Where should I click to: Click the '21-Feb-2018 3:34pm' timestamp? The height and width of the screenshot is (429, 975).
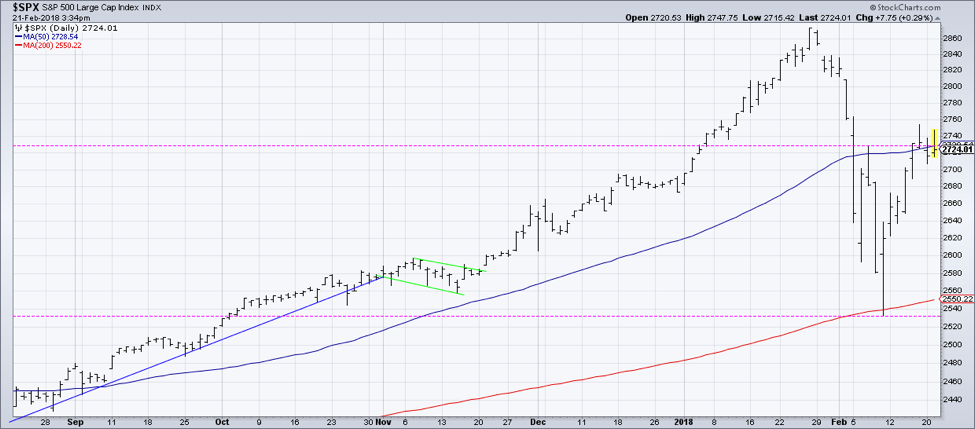click(x=49, y=18)
